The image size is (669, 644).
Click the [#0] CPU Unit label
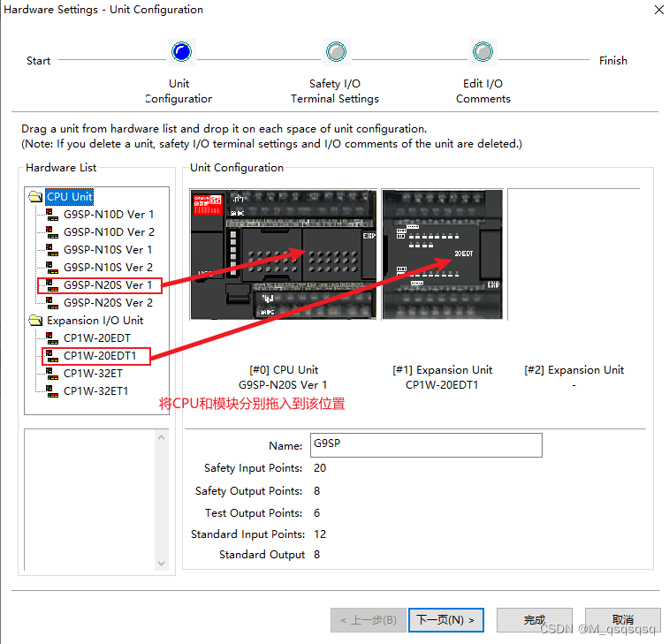click(284, 370)
